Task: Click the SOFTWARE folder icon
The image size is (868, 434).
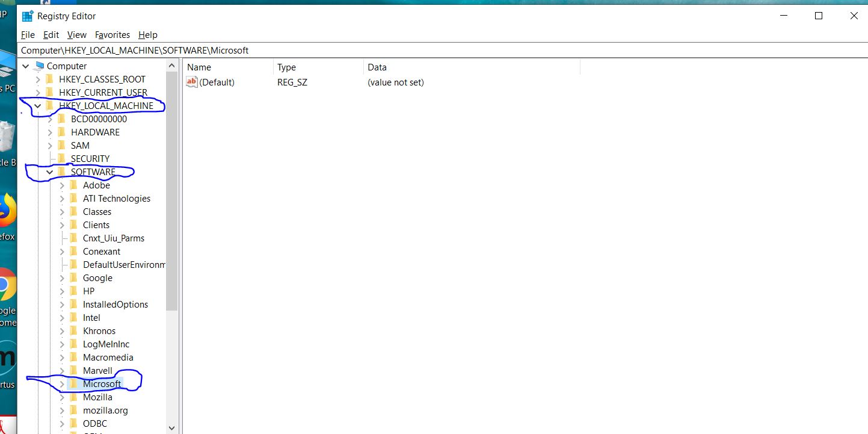Action: (61, 172)
